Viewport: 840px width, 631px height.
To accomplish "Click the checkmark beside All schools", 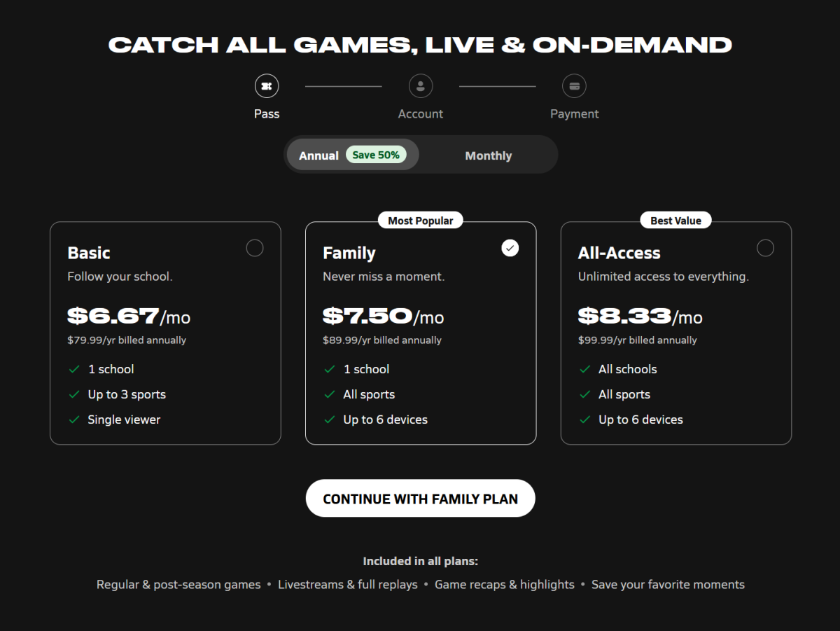I will 584,369.
